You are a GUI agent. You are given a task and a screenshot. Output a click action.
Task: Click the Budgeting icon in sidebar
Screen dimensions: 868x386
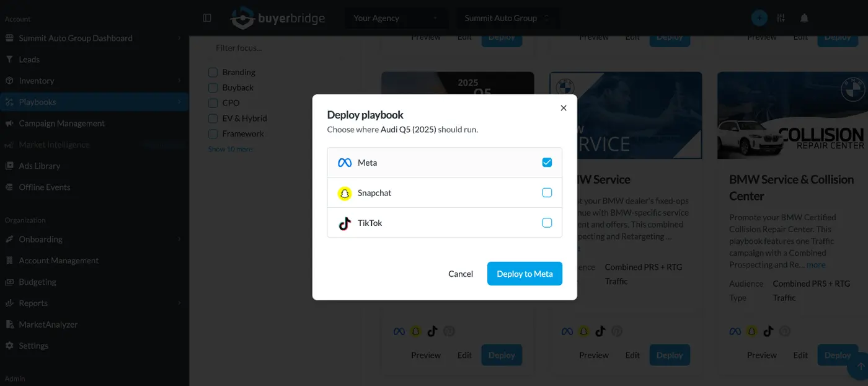pos(9,282)
